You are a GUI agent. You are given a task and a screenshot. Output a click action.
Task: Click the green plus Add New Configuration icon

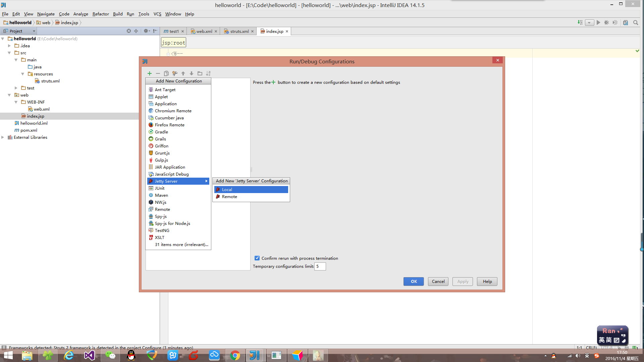pyautogui.click(x=150, y=73)
